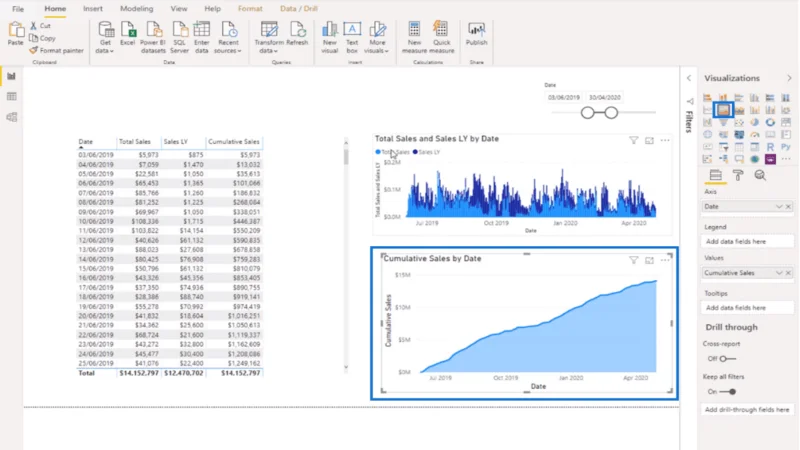Select the area chart visual

(x=723, y=110)
